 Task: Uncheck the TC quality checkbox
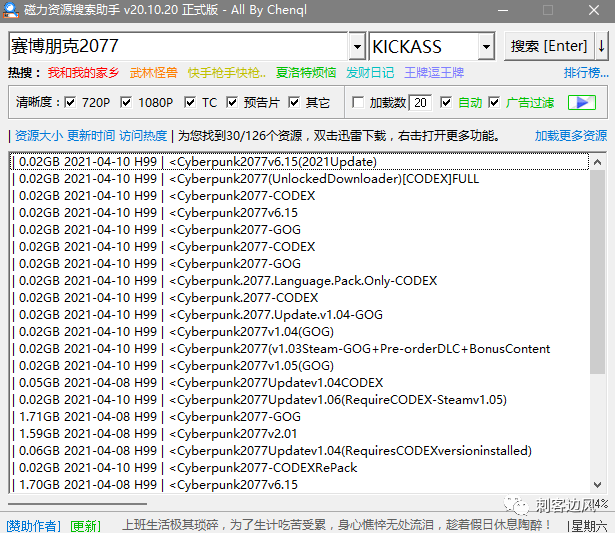190,102
